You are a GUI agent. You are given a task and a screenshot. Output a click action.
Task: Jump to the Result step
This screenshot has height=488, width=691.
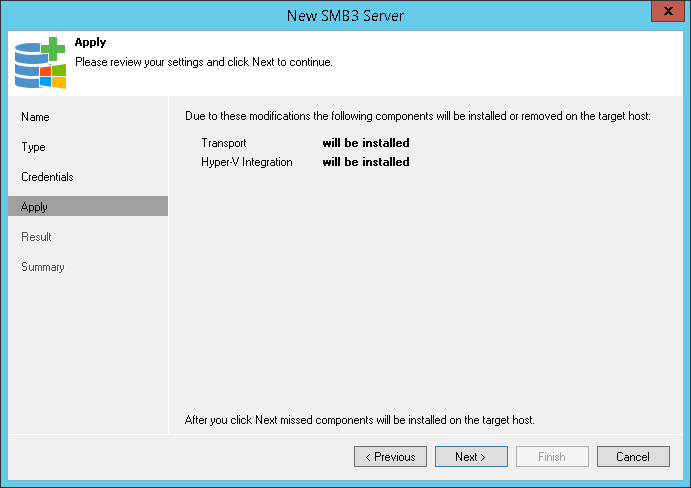[36, 237]
